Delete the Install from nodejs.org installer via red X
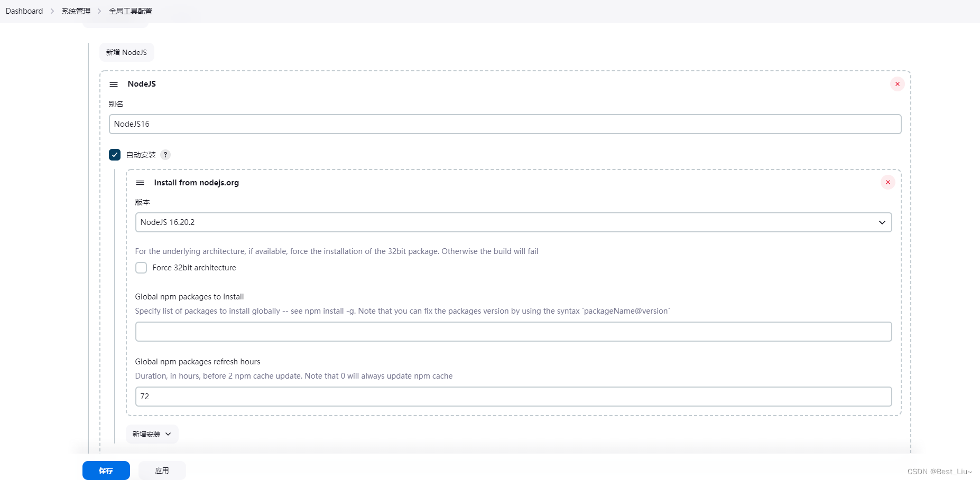This screenshot has width=980, height=480. click(887, 182)
